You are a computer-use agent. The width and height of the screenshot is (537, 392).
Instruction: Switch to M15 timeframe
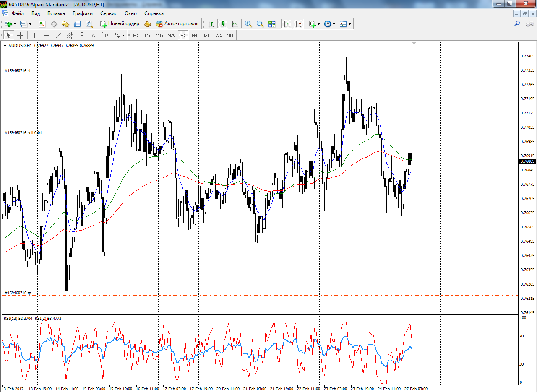pos(159,35)
